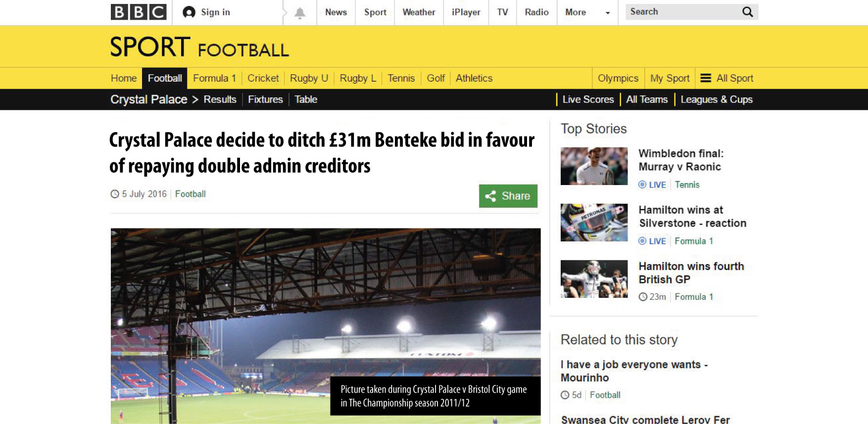The image size is (868, 424).
Task: Open the Hamilton Silverstone helmet thumbnail
Action: click(594, 223)
